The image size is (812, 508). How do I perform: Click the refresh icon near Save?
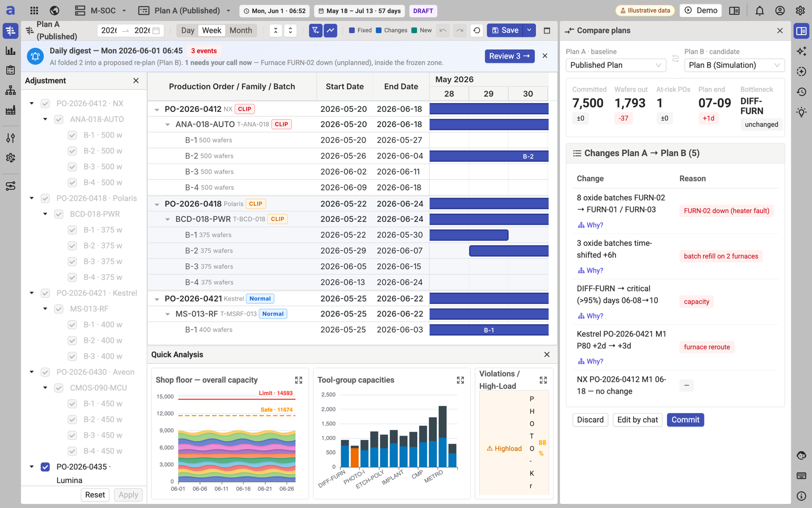click(x=477, y=30)
